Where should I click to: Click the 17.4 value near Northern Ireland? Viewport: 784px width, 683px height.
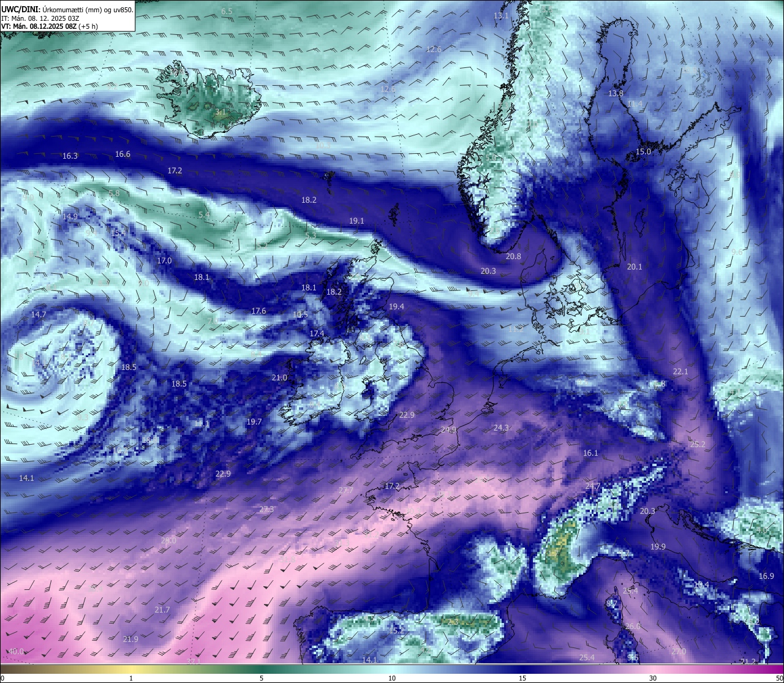coord(317,334)
